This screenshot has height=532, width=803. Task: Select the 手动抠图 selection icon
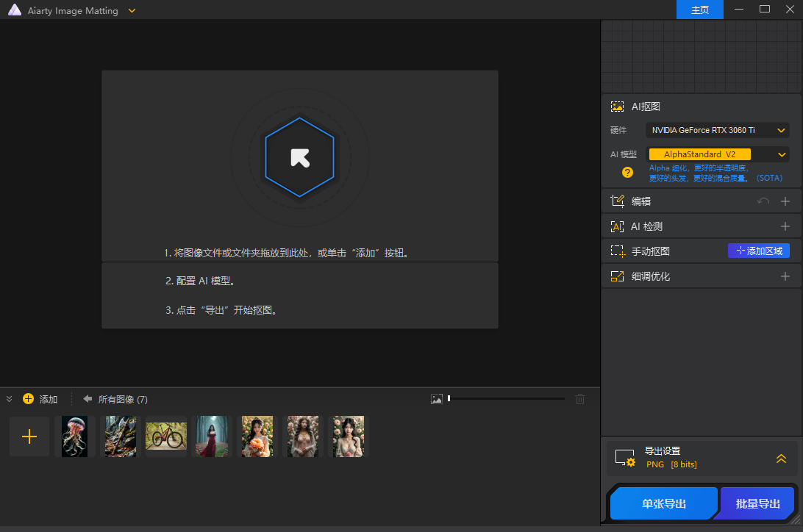coord(616,251)
